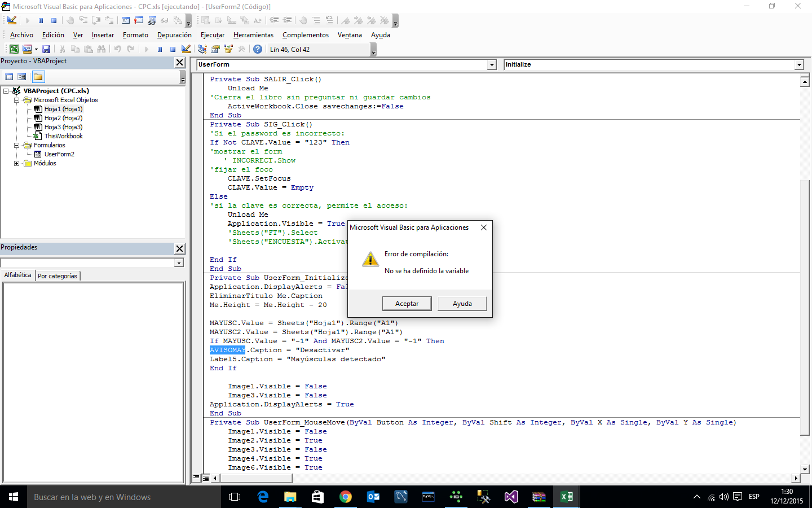Open Debug toolbar options arrow

[x=188, y=21]
